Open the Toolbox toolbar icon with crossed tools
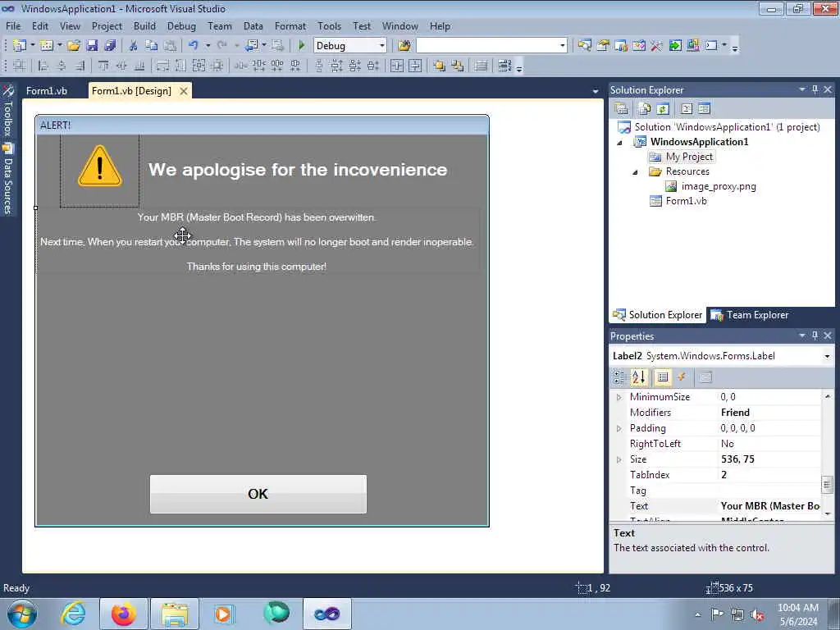840x630 pixels. [657, 46]
